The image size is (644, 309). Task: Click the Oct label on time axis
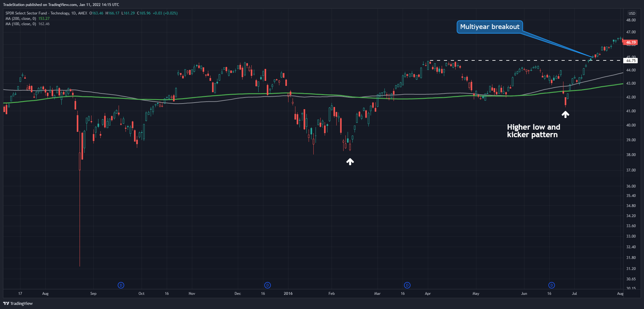[141, 294]
